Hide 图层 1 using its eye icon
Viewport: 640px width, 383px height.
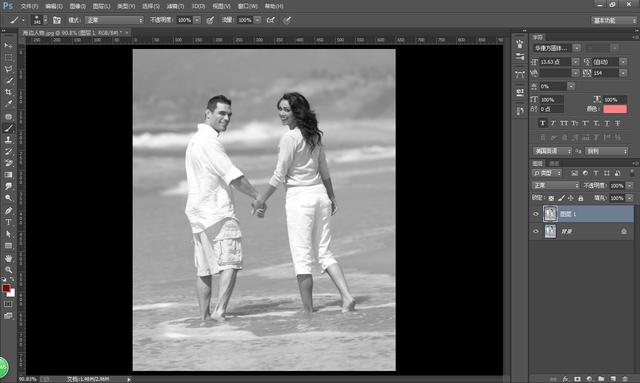tap(536, 214)
